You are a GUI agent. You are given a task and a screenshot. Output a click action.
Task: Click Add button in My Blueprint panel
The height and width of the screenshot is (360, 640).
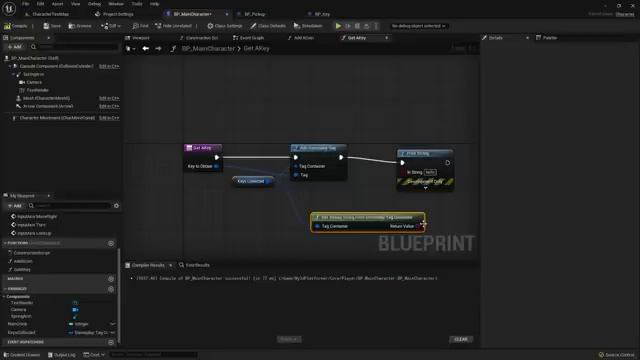click(15, 206)
